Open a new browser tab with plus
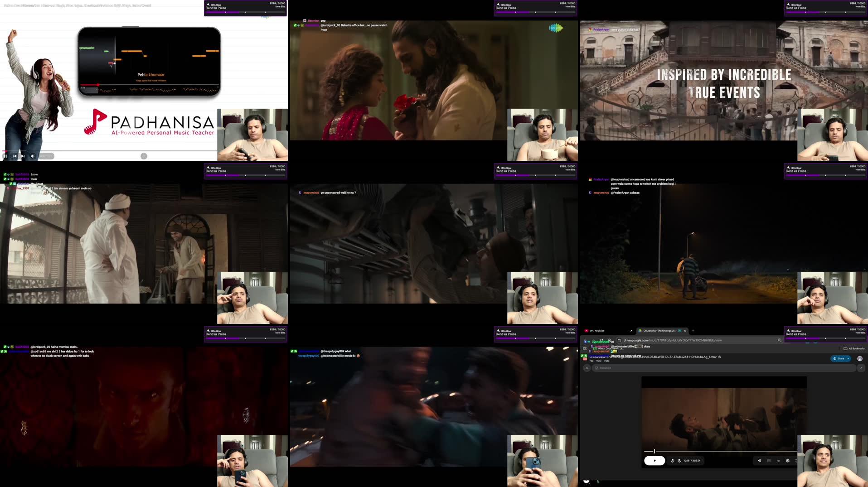868x487 pixels. [x=693, y=331]
